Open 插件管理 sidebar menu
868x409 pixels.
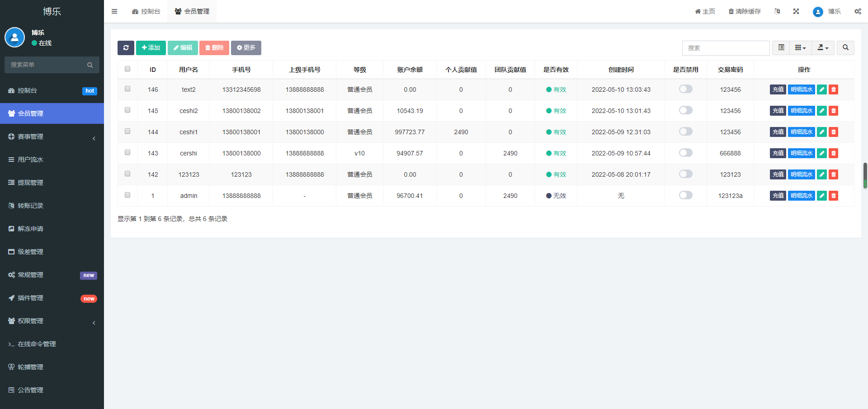pyautogui.click(x=52, y=298)
